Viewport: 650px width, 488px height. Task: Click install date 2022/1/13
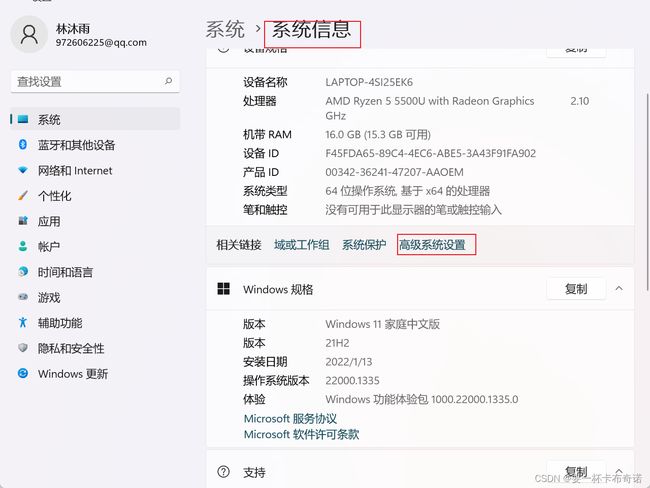pyautogui.click(x=349, y=362)
